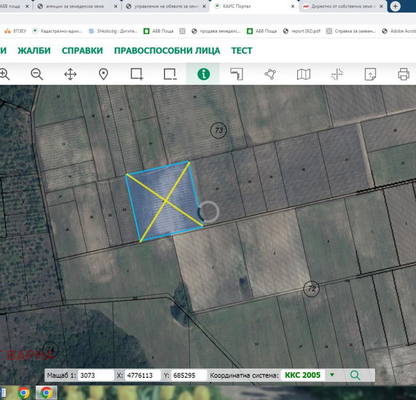Expand the ККС 2005 coordinate system dropdown
This screenshot has height=400, width=416.
tap(332, 375)
